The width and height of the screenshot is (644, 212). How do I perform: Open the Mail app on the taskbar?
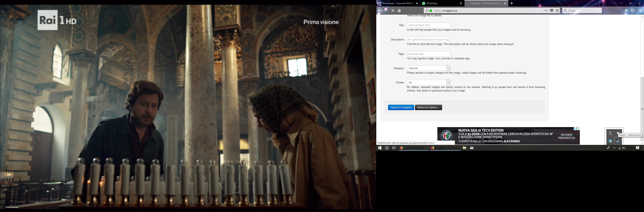[472, 148]
